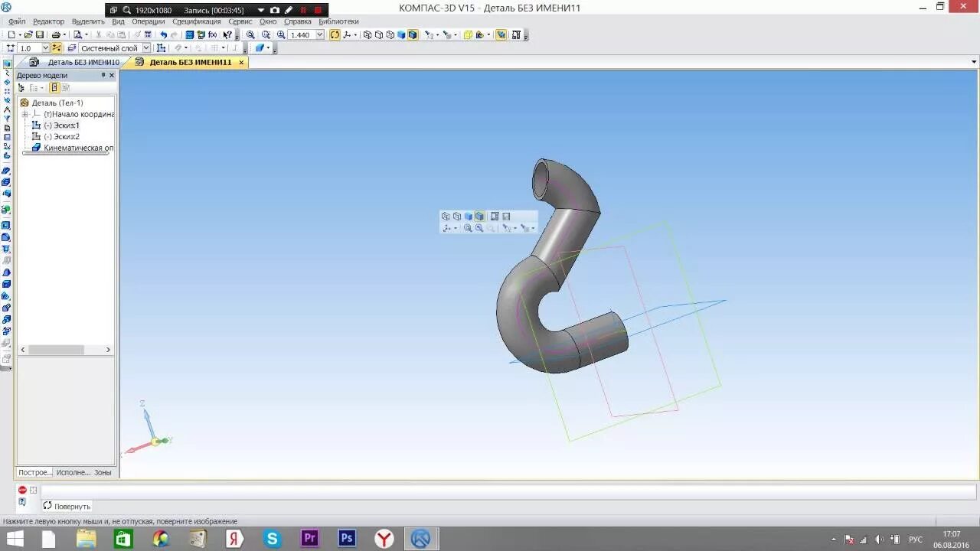
Task: Toggle the highlighted simplified display icon
Action: coord(500,34)
